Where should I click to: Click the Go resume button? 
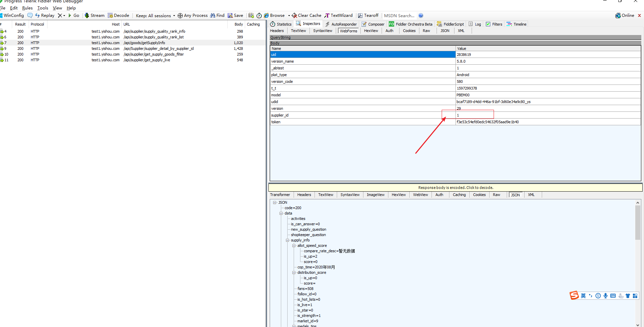coord(74,15)
